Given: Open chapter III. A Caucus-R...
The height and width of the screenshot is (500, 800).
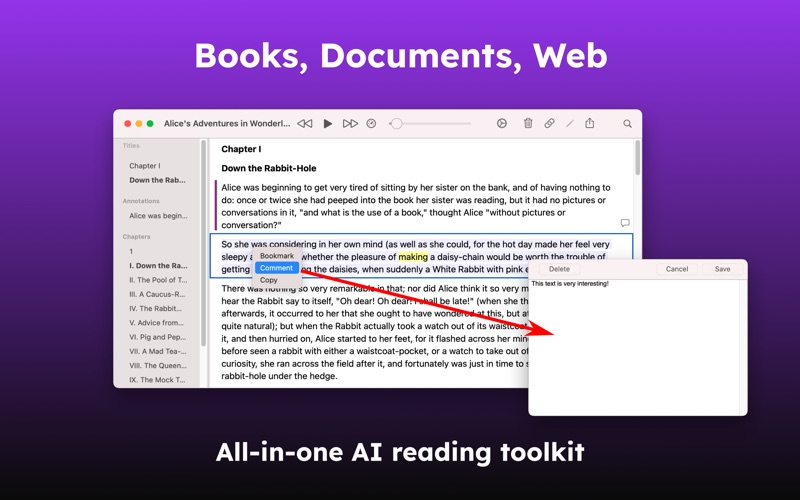Looking at the screenshot, I should (x=157, y=294).
